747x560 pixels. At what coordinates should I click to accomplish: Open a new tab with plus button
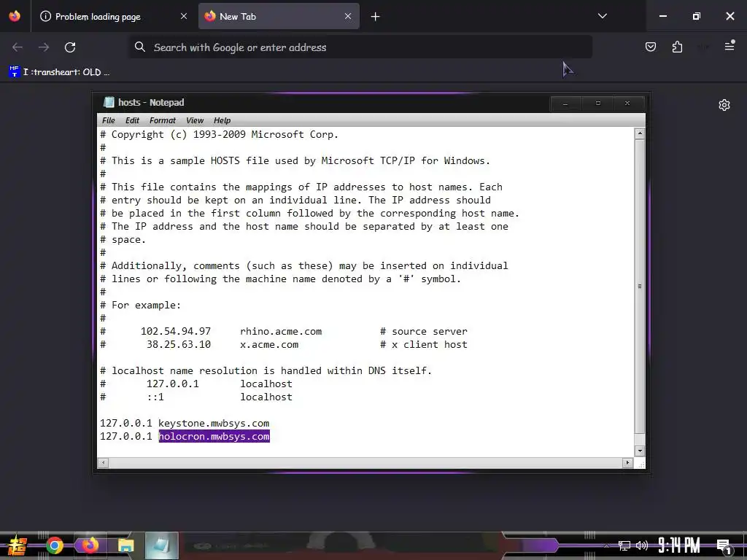pos(376,17)
